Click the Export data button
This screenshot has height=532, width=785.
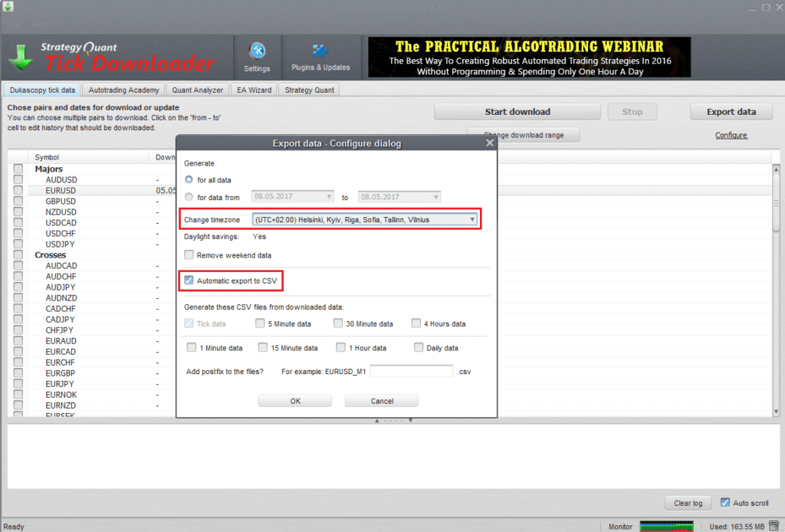731,112
